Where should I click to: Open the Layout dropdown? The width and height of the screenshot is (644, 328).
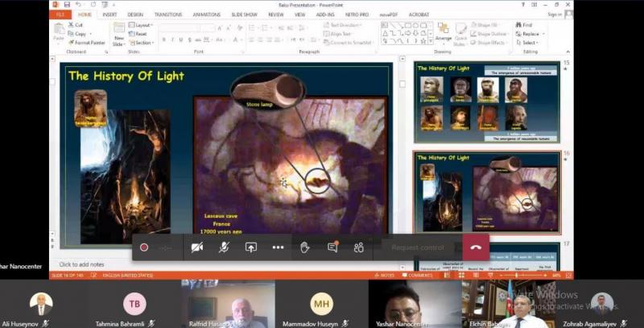[140, 25]
